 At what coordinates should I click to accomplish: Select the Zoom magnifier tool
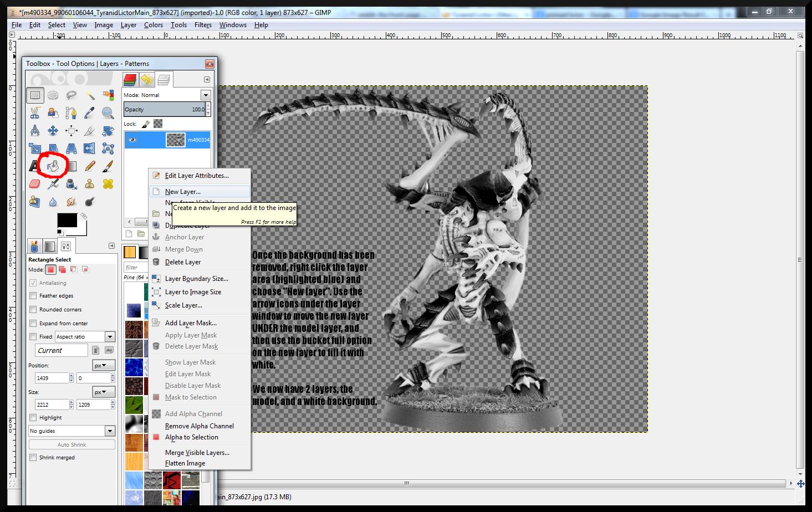coord(108,114)
